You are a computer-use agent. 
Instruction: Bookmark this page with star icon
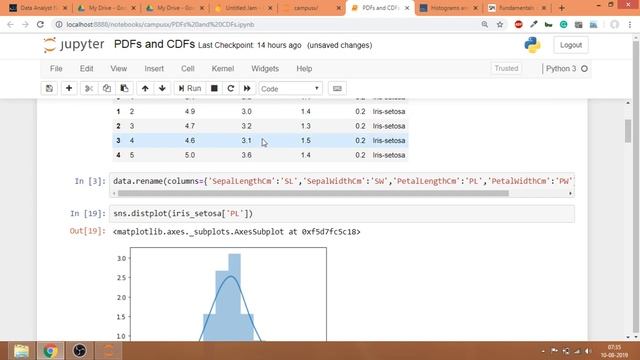point(500,24)
